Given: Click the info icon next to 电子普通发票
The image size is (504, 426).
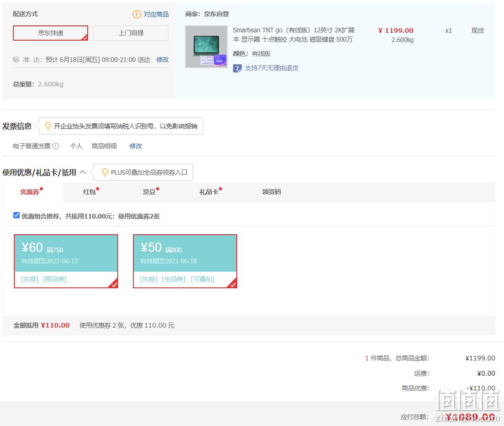Looking at the screenshot, I should tap(55, 146).
